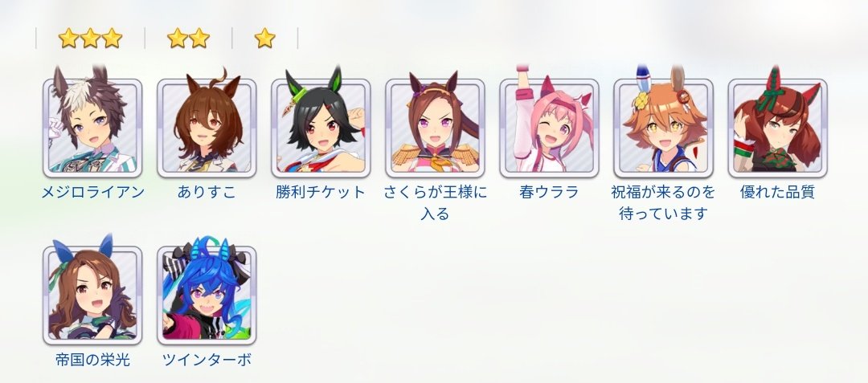Select the さくらが王様に入る character portrait
The image size is (868, 383).
coord(435,128)
